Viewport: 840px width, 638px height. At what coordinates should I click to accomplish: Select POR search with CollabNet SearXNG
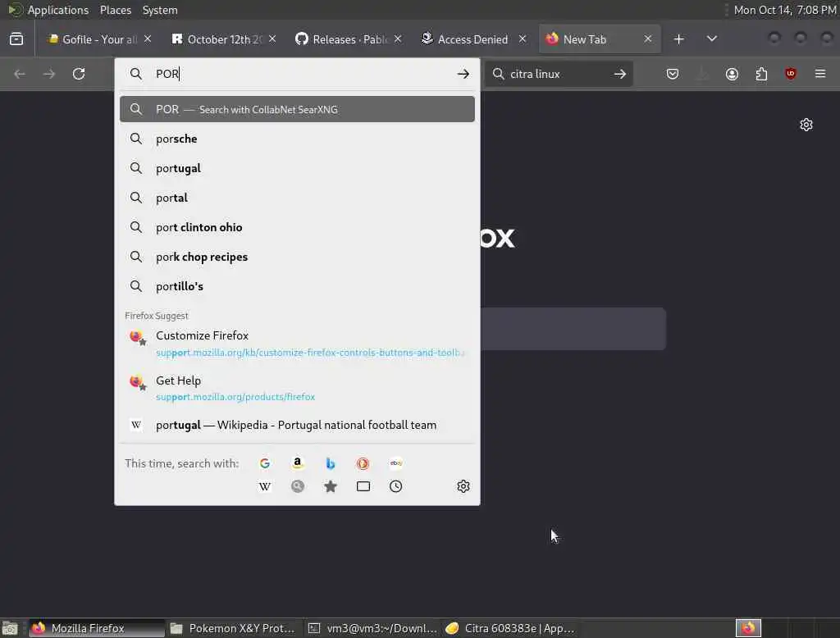pyautogui.click(x=297, y=109)
